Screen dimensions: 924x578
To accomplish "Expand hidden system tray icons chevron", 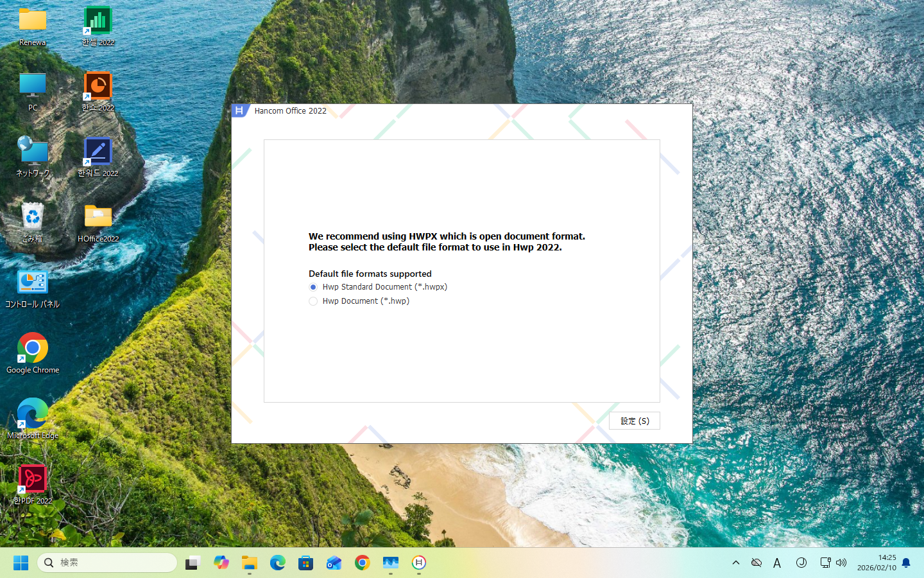I will 736,563.
